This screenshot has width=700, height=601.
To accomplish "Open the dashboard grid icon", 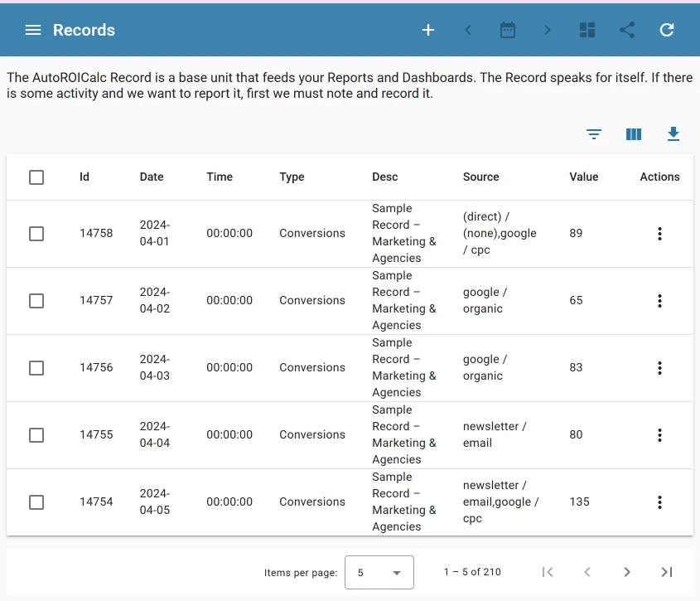I will [x=587, y=30].
